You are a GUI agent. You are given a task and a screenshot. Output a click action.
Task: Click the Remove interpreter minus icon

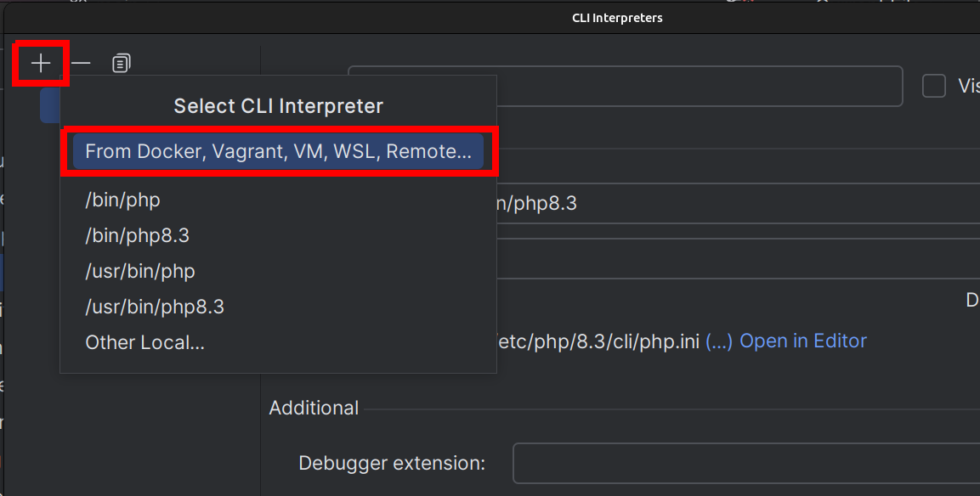[x=81, y=63]
